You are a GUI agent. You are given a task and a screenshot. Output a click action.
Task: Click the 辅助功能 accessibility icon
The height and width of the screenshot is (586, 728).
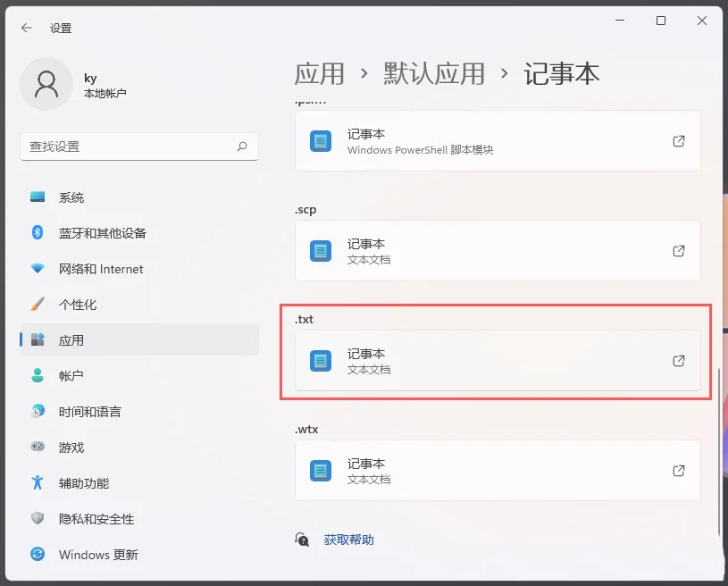pyautogui.click(x=38, y=482)
